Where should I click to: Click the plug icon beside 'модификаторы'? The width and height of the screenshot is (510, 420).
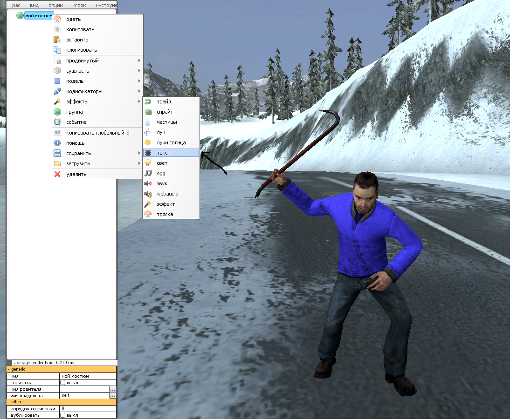pyautogui.click(x=57, y=91)
